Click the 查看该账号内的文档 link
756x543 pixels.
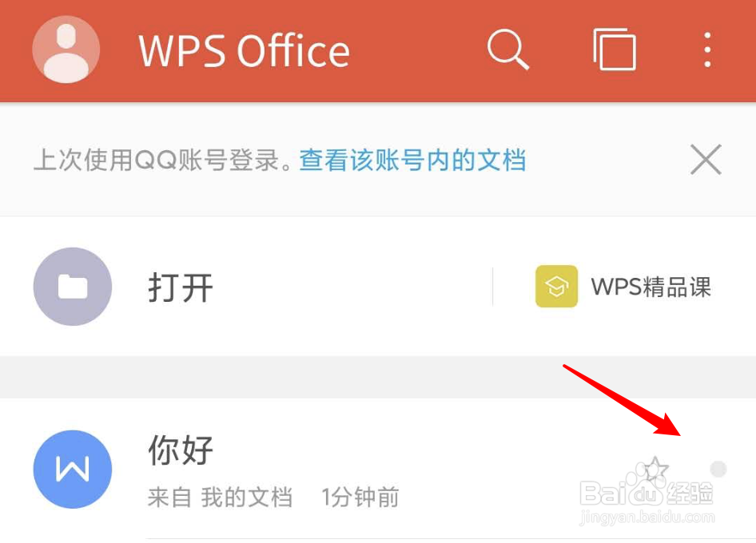[412, 160]
